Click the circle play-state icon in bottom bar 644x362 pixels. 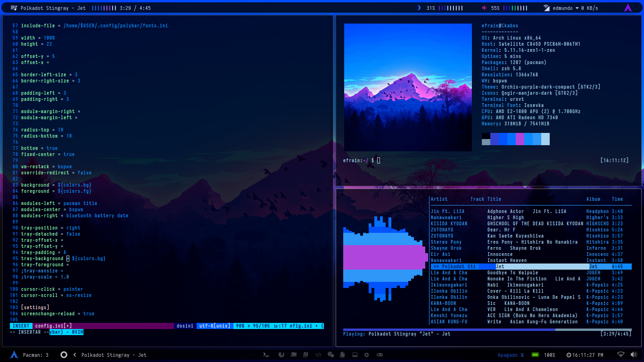click(x=64, y=354)
